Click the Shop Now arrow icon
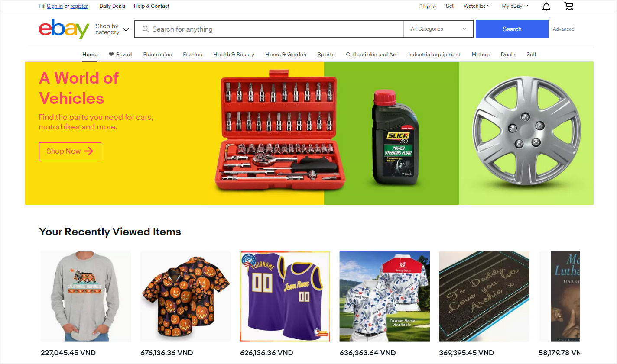This screenshot has width=617, height=364. tap(89, 151)
